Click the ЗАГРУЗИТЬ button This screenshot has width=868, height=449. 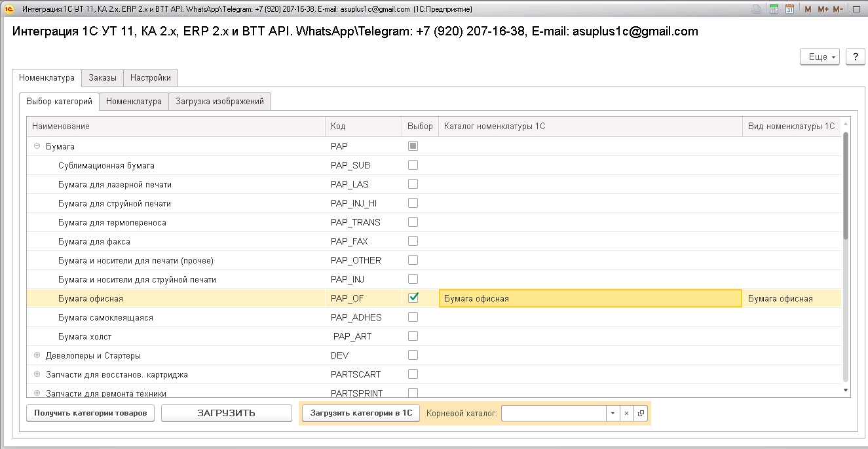tap(227, 413)
